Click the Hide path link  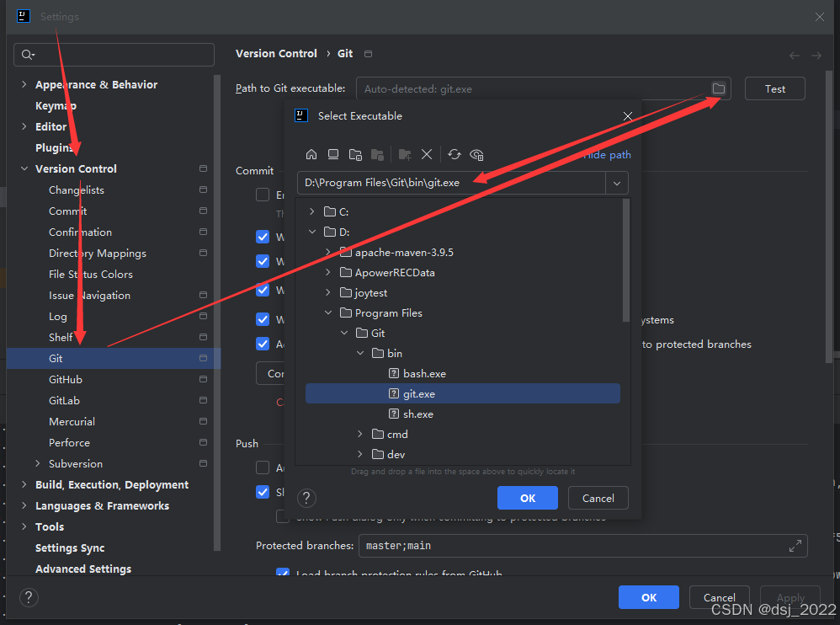pyautogui.click(x=608, y=155)
